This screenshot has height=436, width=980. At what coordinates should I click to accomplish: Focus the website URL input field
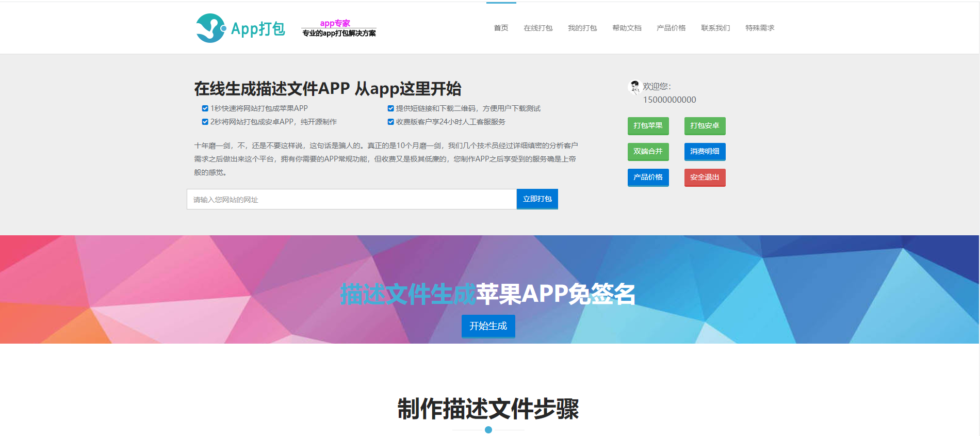coord(351,199)
